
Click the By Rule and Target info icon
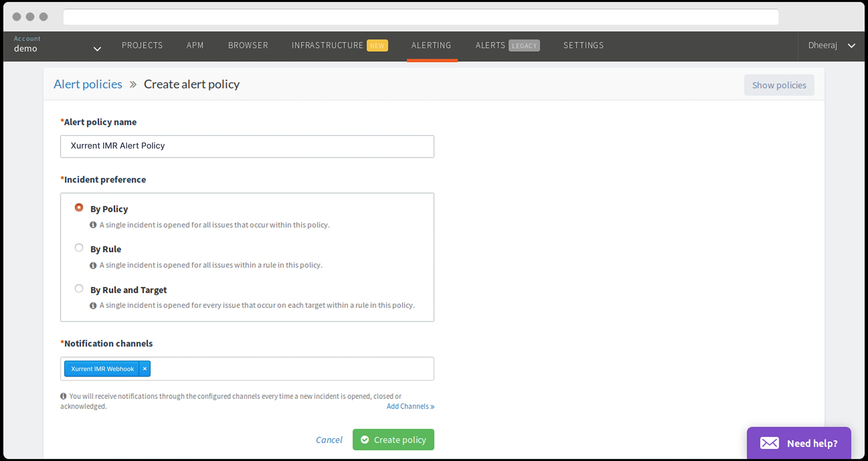(93, 305)
